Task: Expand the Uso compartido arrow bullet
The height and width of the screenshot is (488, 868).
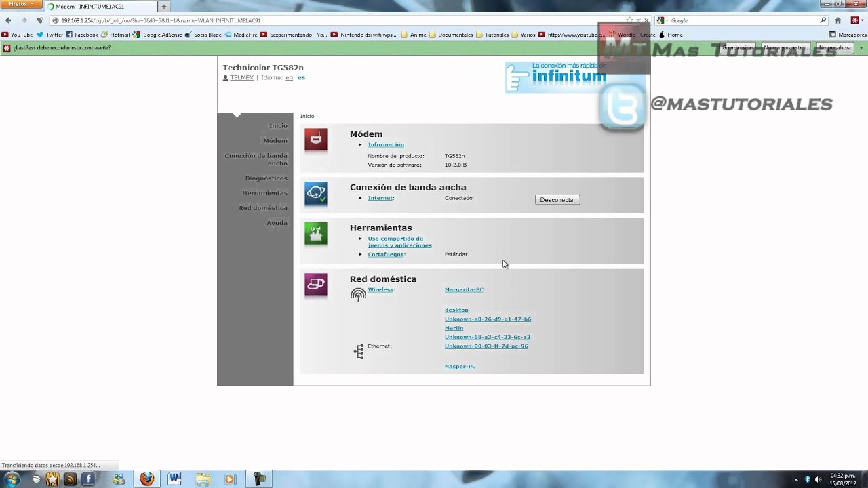Action: 360,239
